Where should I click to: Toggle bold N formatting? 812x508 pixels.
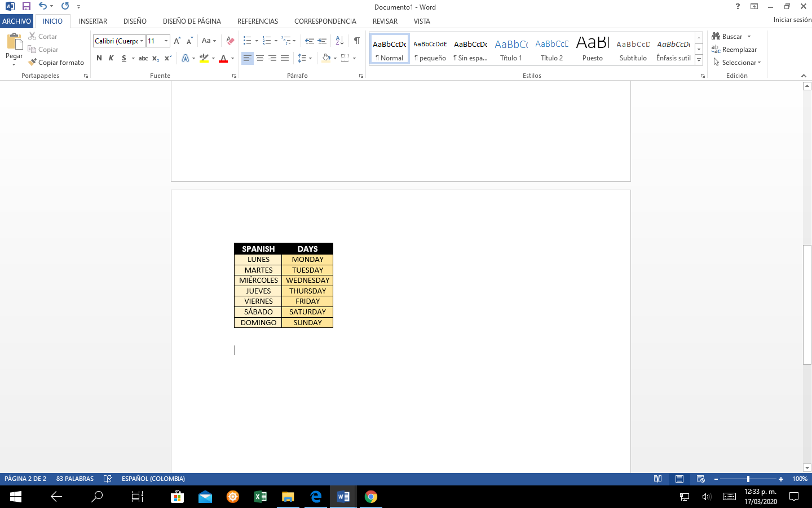click(99, 58)
